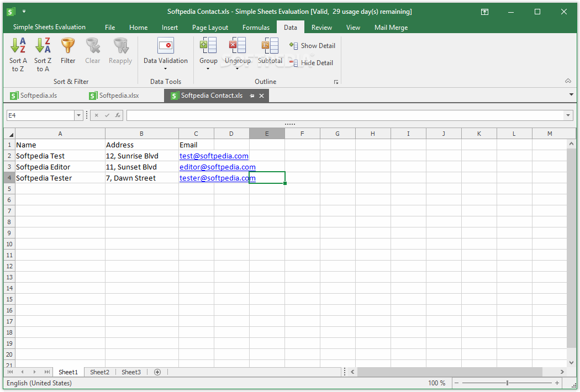Screen dimensions: 580x392
Task: Click the zoom slider handle
Action: coord(507,383)
